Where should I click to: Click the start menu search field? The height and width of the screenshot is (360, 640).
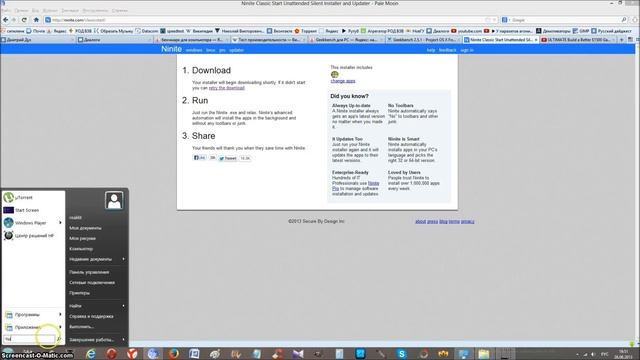29,339
